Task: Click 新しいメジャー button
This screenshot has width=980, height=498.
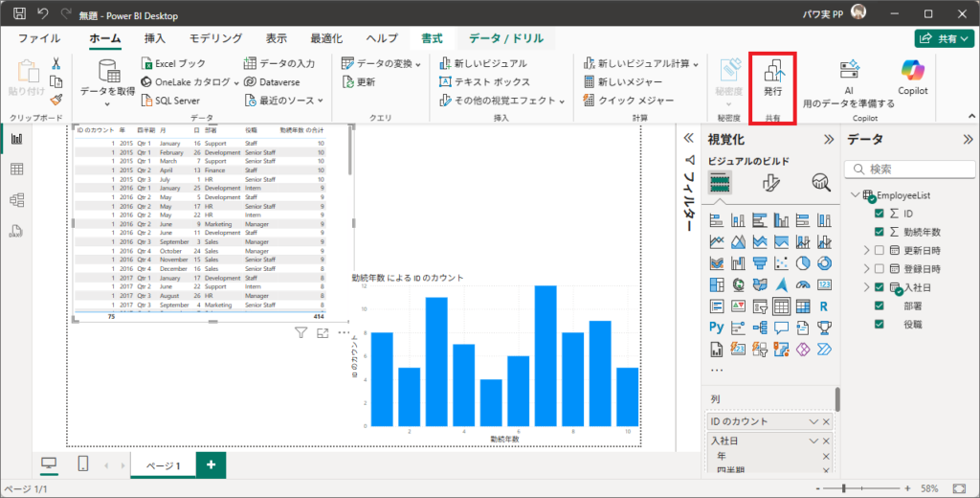Action: (x=622, y=81)
